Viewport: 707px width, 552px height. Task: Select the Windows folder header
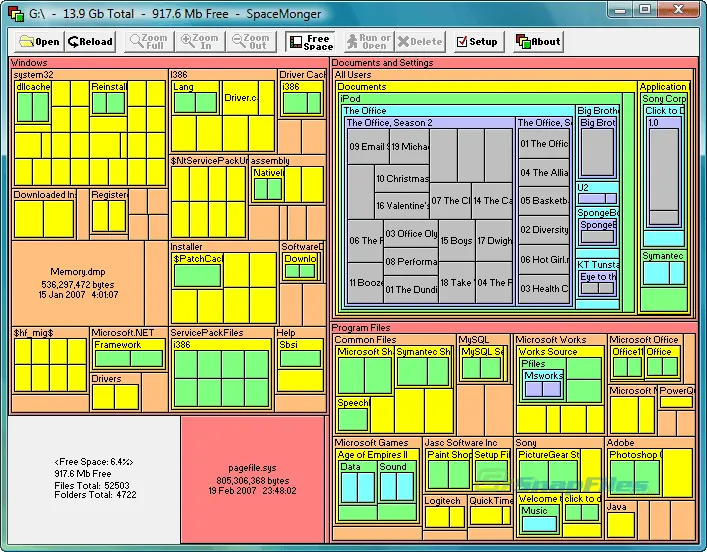click(29, 63)
